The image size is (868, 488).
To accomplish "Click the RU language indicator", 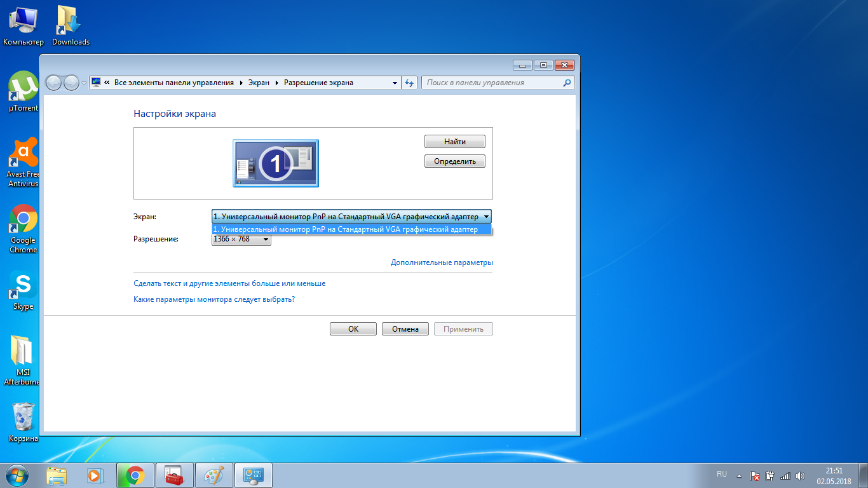I will [722, 474].
